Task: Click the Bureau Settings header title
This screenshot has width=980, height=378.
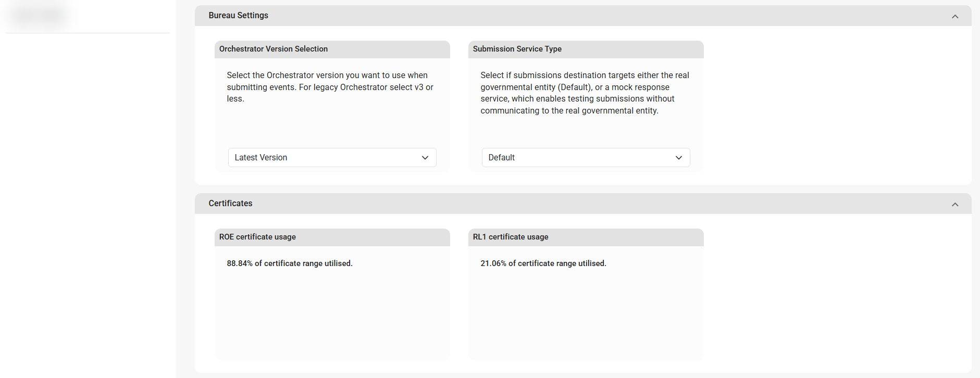Action: 238,16
